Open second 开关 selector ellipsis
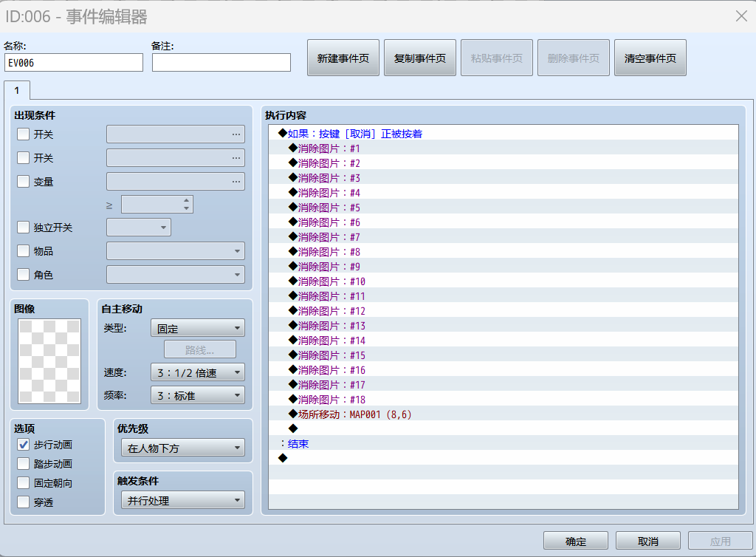 click(236, 157)
